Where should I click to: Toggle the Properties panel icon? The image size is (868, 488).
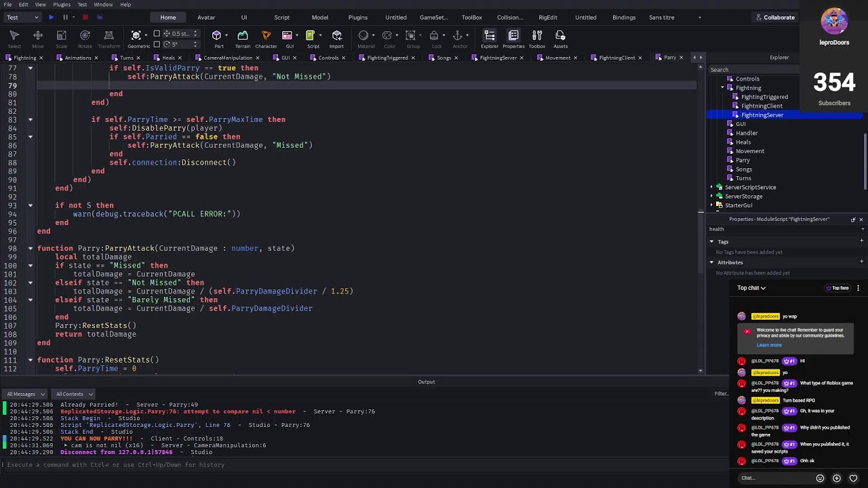[513, 38]
